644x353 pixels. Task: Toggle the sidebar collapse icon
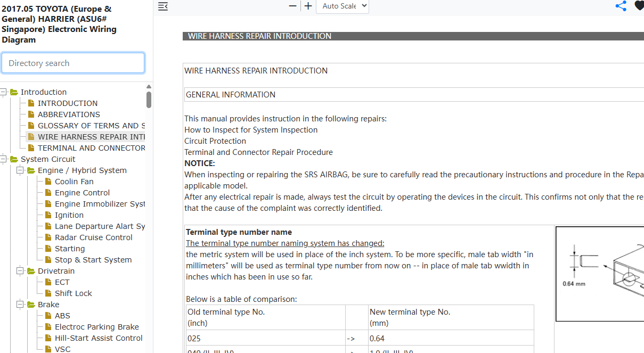pyautogui.click(x=163, y=6)
